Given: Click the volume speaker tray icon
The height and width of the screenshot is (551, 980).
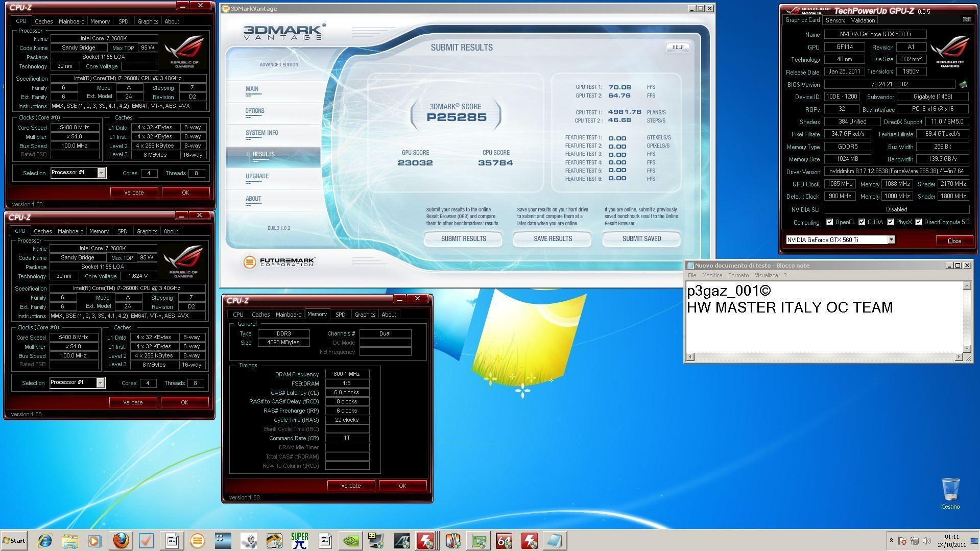Looking at the screenshot, I should (x=927, y=540).
